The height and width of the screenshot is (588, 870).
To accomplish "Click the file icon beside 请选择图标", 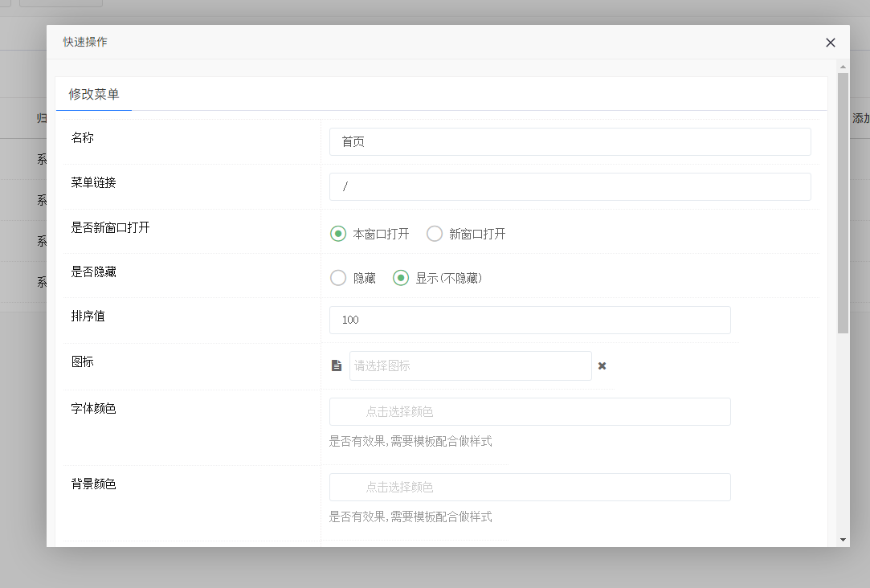I will pos(337,365).
